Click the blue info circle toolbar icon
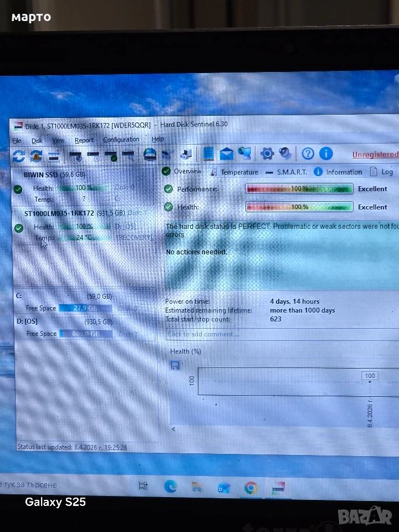399x532 pixels. [326, 154]
